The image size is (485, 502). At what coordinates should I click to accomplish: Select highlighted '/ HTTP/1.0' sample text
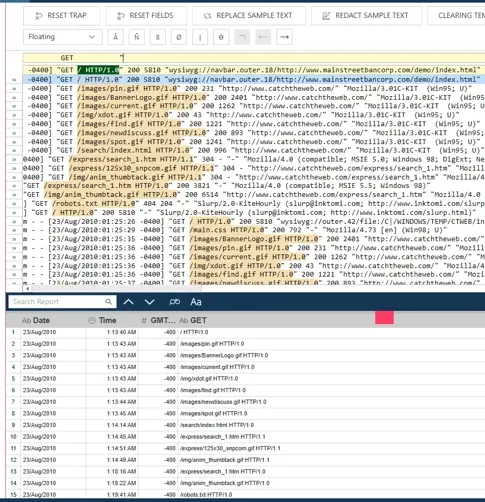98,70
